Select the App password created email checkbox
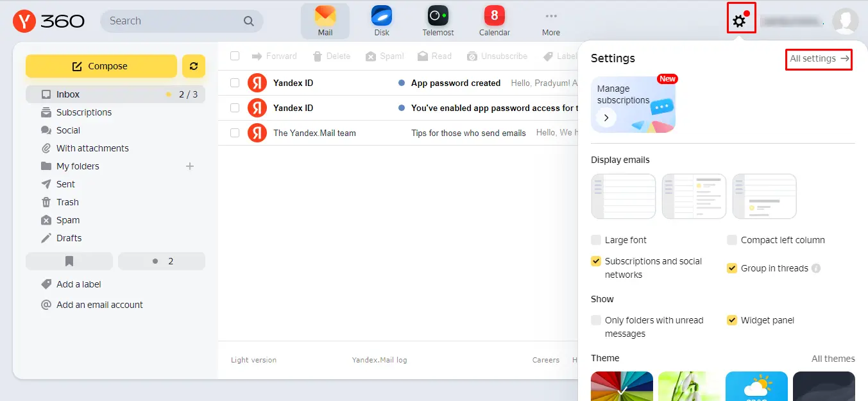This screenshot has height=401, width=868. pyautogui.click(x=235, y=83)
